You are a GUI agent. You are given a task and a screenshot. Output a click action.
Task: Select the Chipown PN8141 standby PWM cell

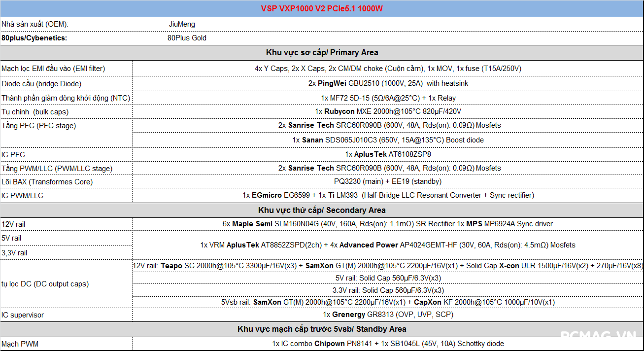pyautogui.click(x=388, y=344)
